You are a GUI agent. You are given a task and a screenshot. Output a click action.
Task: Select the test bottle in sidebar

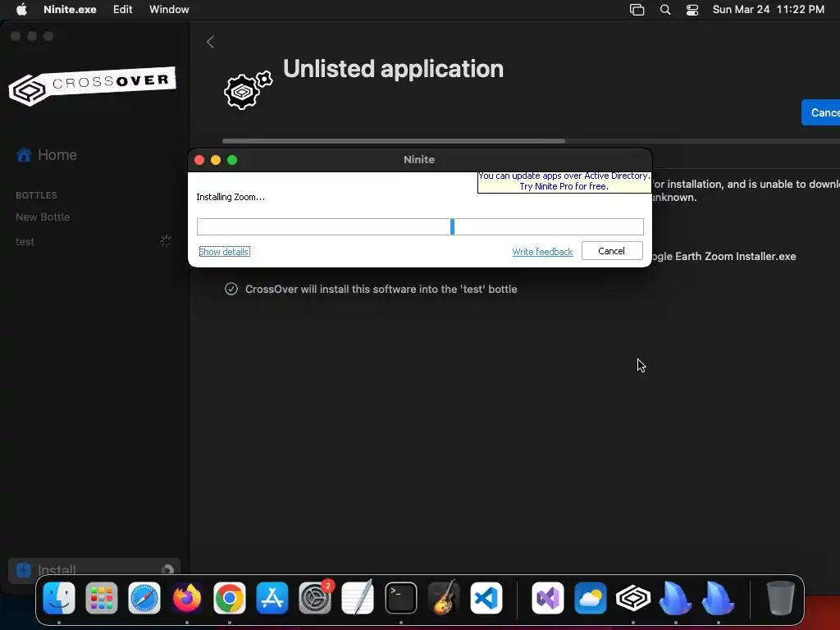[x=25, y=242]
